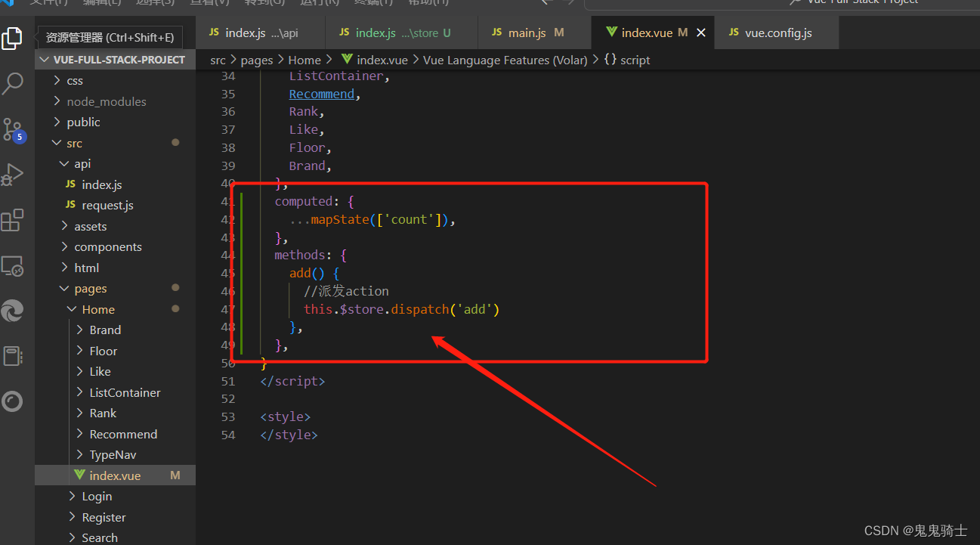Switch to the main.js tab
This screenshot has height=545, width=980.
(x=535, y=33)
